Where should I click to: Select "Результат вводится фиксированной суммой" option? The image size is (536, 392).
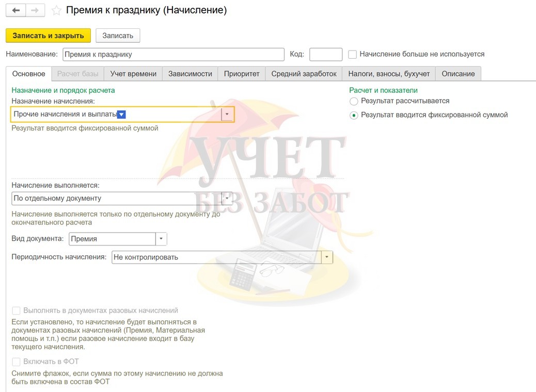pos(354,116)
